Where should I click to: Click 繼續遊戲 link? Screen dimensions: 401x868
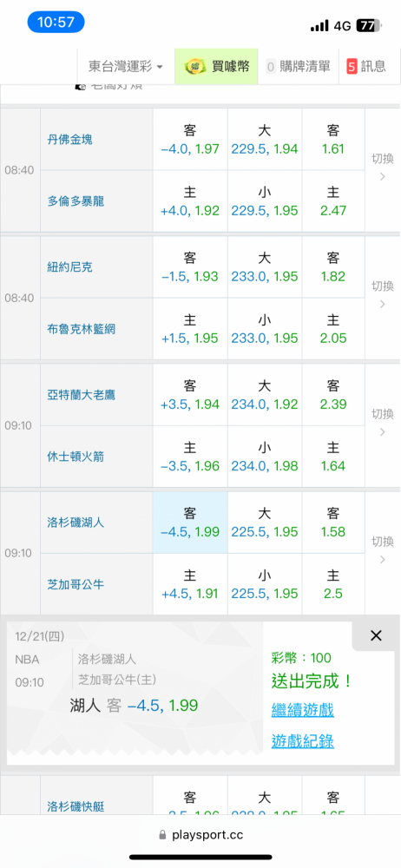click(302, 710)
